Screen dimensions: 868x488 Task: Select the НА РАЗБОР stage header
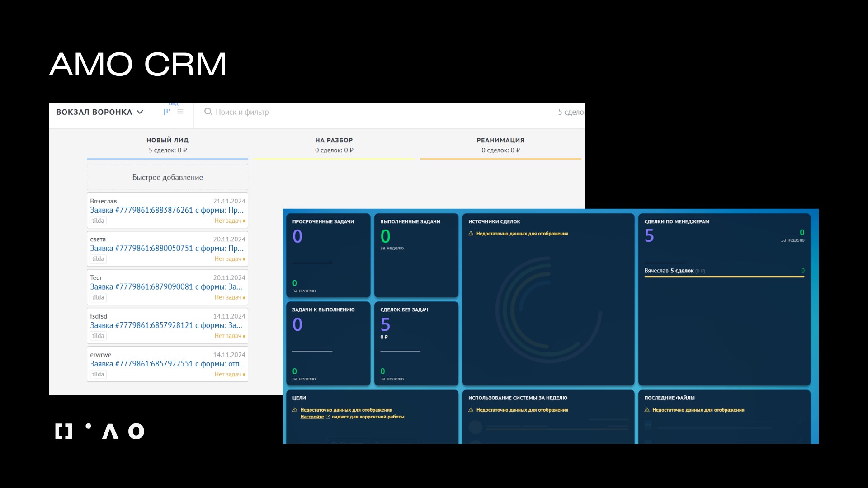pos(334,140)
